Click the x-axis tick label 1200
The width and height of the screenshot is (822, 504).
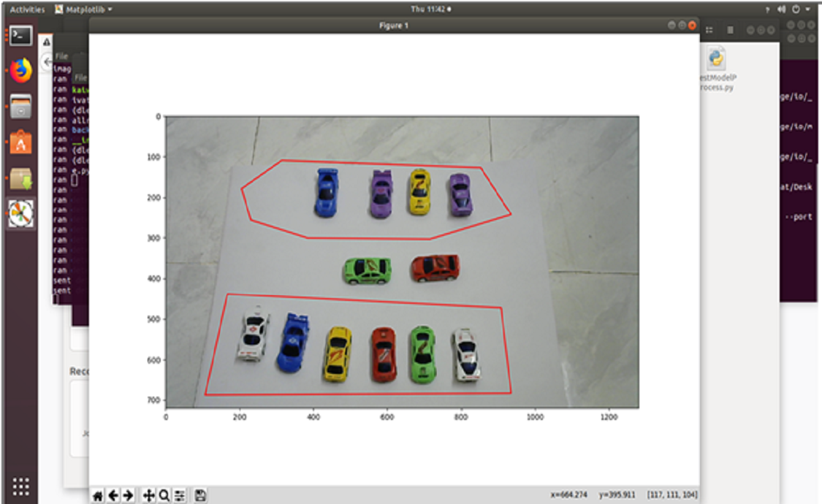point(609,417)
